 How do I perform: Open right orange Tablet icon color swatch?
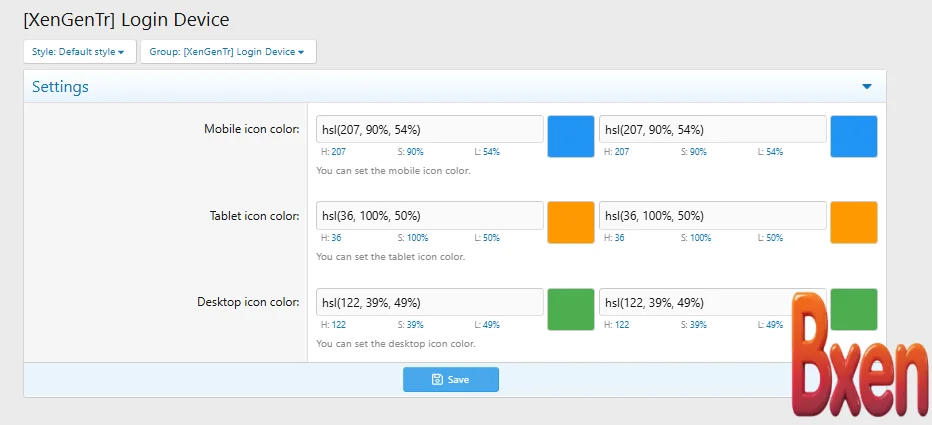coord(854,223)
